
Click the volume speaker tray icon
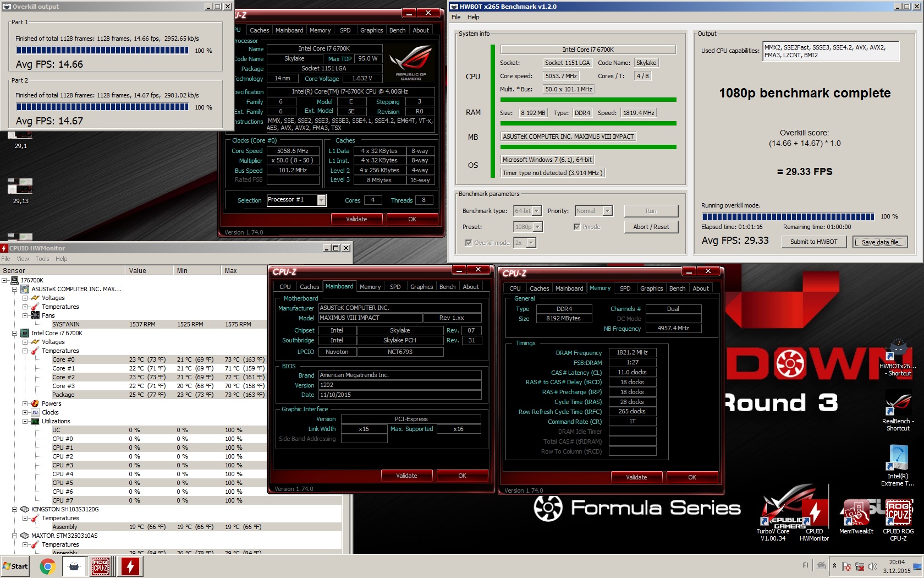point(872,566)
